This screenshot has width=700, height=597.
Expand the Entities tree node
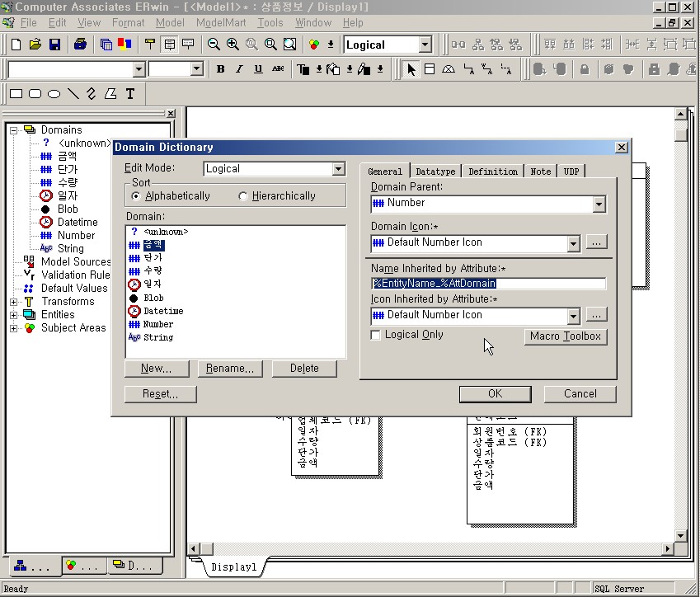coord(14,315)
